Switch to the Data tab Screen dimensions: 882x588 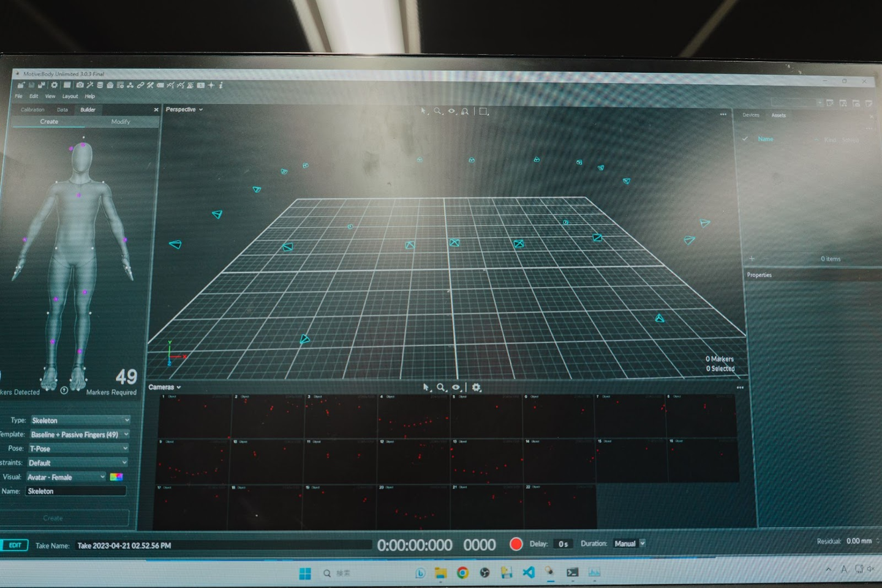click(x=62, y=110)
